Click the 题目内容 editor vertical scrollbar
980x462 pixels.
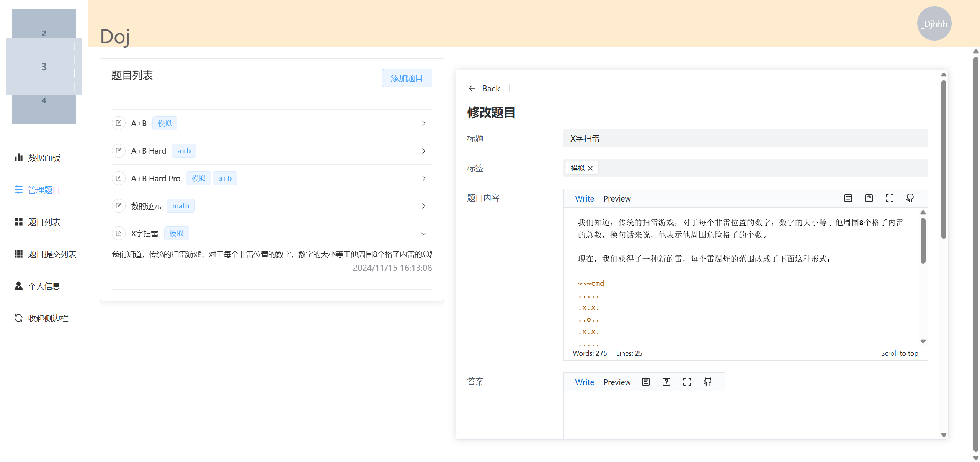coord(923,241)
